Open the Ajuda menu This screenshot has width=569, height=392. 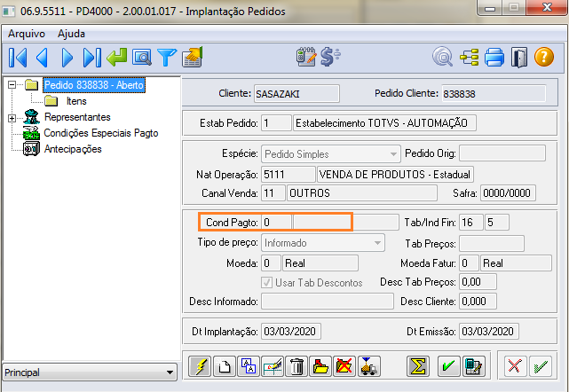tap(72, 34)
